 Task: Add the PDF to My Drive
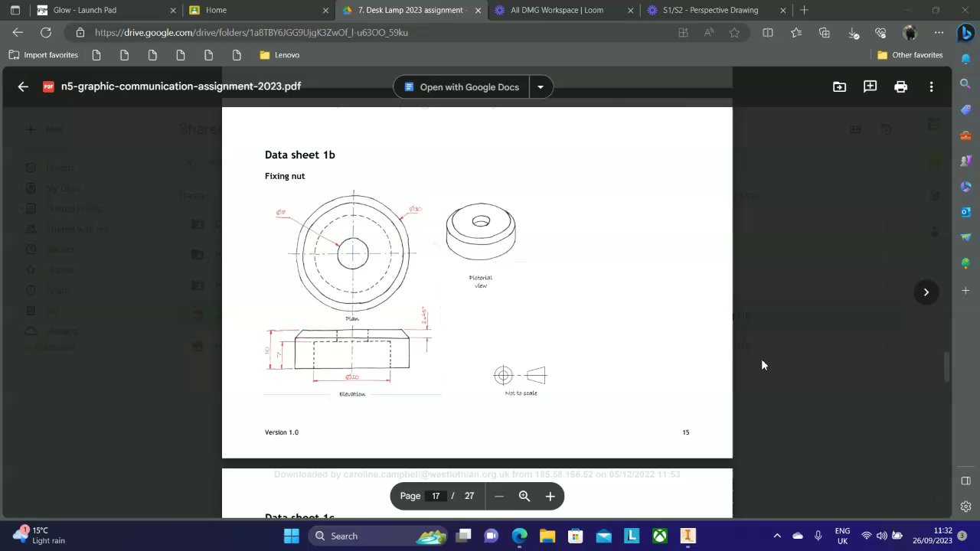click(x=839, y=86)
